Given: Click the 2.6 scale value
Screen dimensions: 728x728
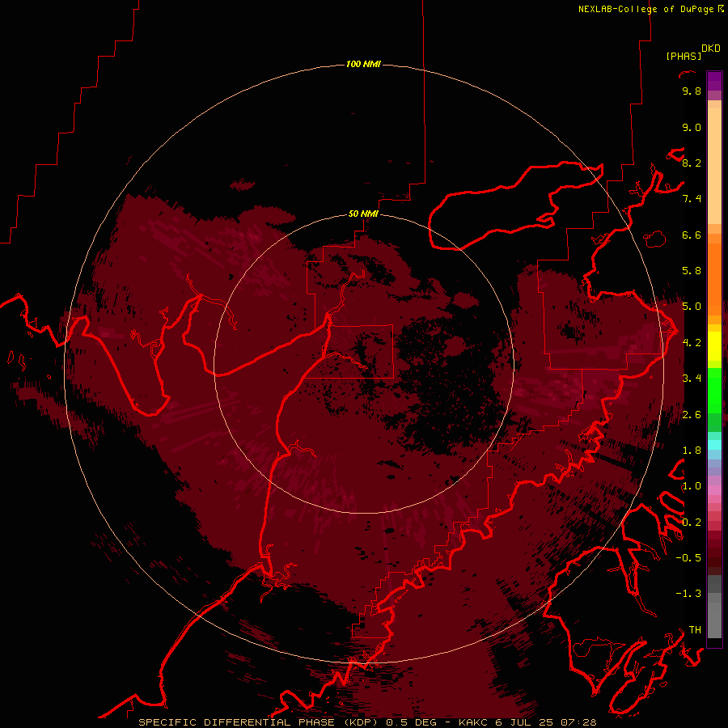Looking at the screenshot, I should [692, 415].
